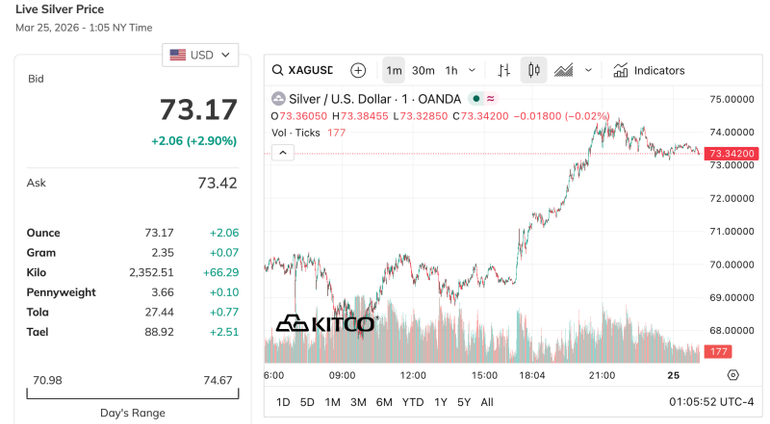
Task: Open chart settings gear icon
Action: point(733,375)
